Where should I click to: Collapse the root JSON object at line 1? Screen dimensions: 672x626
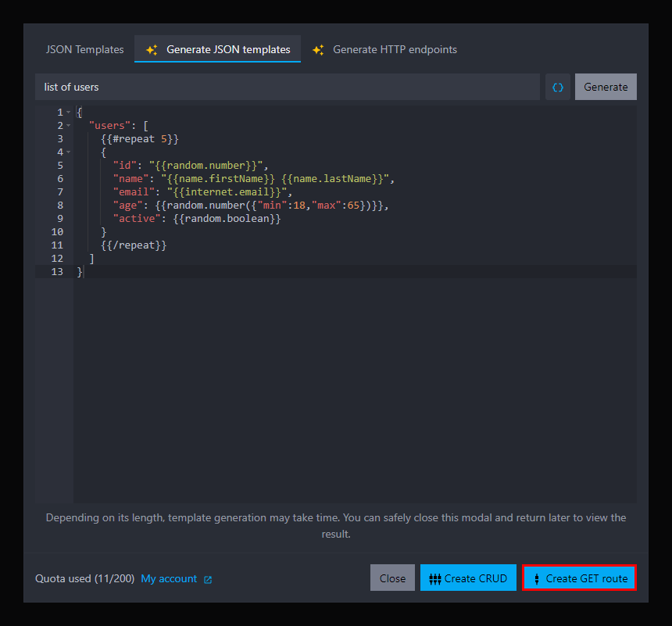68,111
